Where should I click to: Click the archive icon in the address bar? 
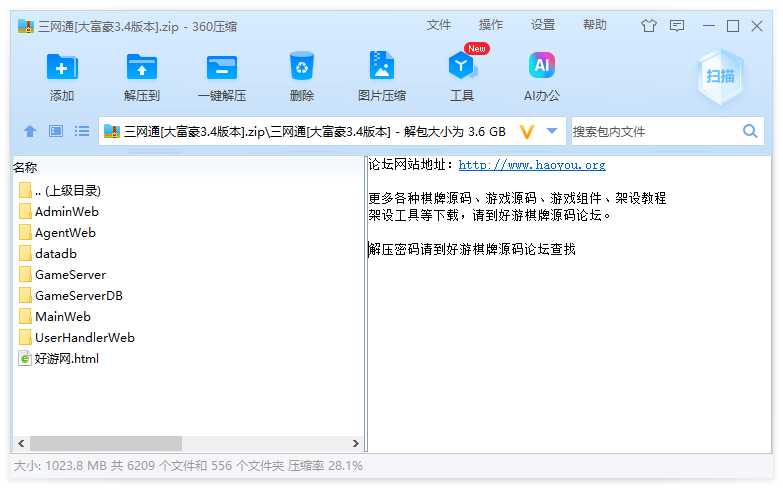coord(112,131)
